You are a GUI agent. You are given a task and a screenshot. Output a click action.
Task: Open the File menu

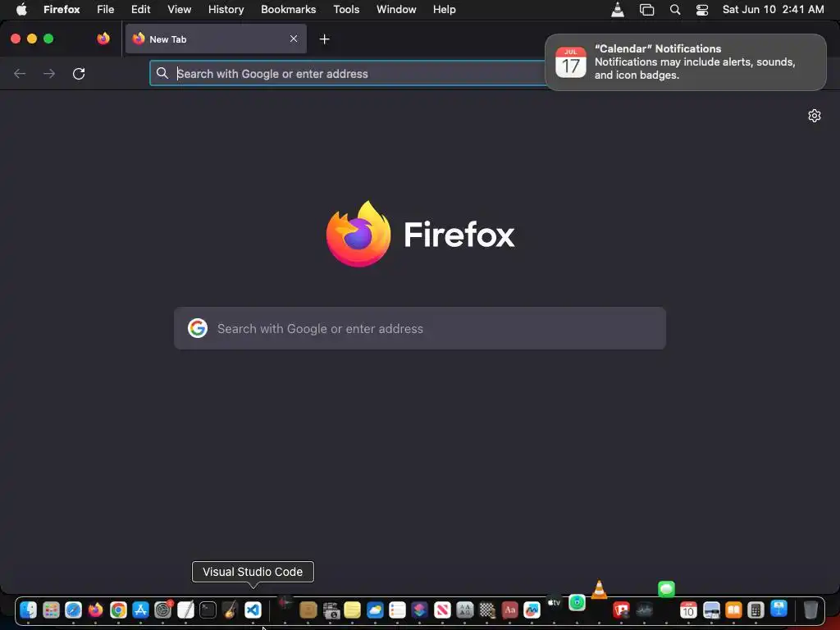(x=106, y=9)
